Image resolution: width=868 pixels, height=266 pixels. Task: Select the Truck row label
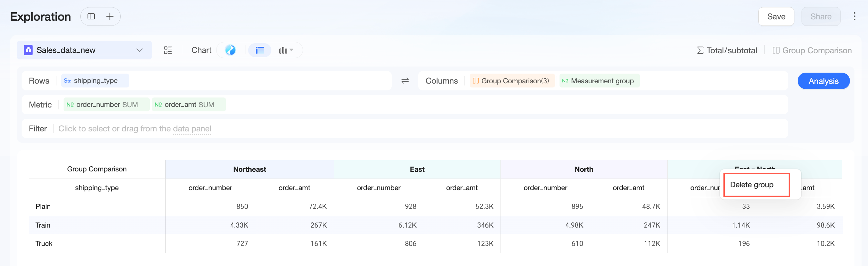[44, 243]
